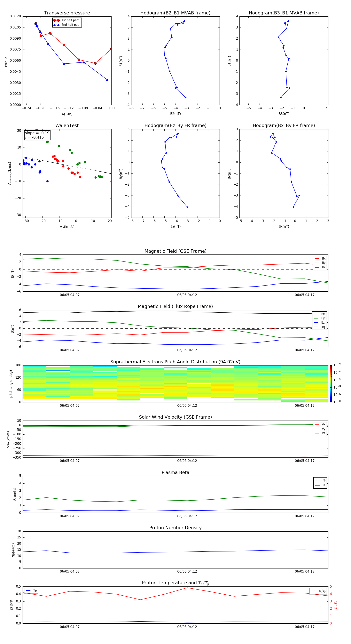Screen dimensions: 351x644
Task: Click the 'Hodogram(Bz_By FR frame)' title
Action: pos(175,125)
